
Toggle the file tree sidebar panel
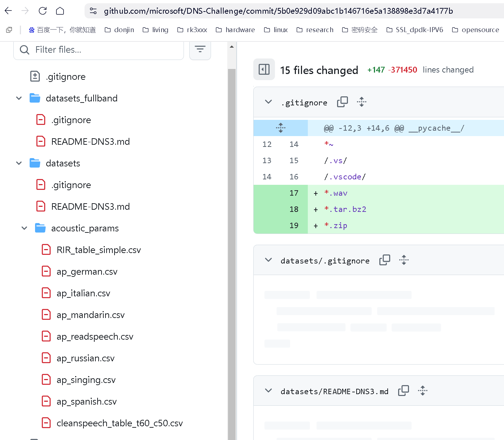pos(264,69)
